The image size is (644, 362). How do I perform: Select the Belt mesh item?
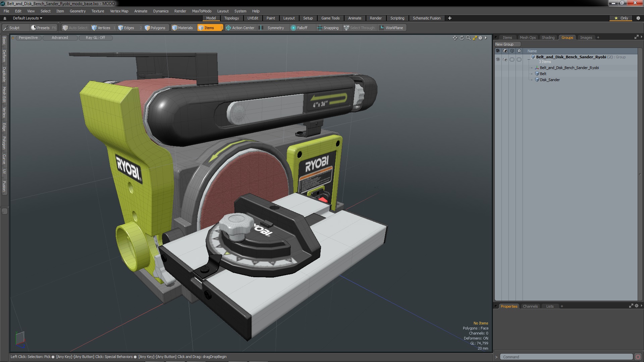tap(543, 74)
